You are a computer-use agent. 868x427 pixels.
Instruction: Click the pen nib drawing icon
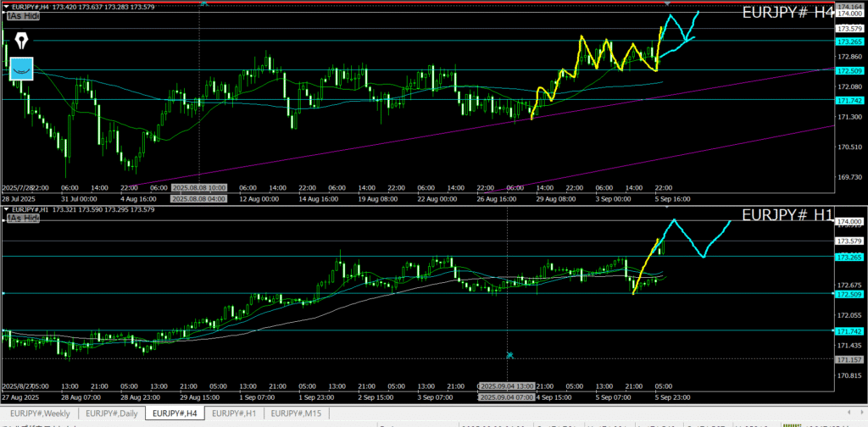(x=21, y=41)
